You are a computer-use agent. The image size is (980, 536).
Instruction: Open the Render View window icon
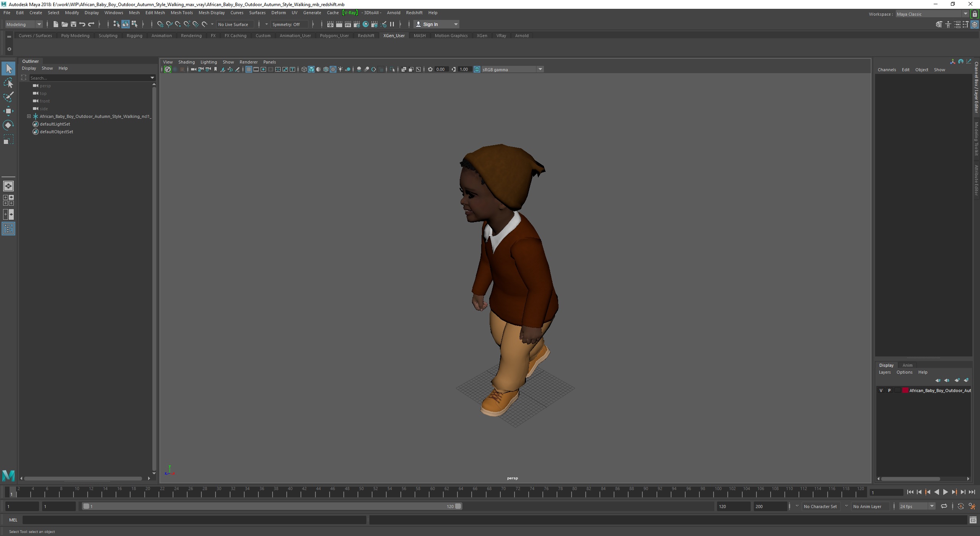[x=330, y=24]
